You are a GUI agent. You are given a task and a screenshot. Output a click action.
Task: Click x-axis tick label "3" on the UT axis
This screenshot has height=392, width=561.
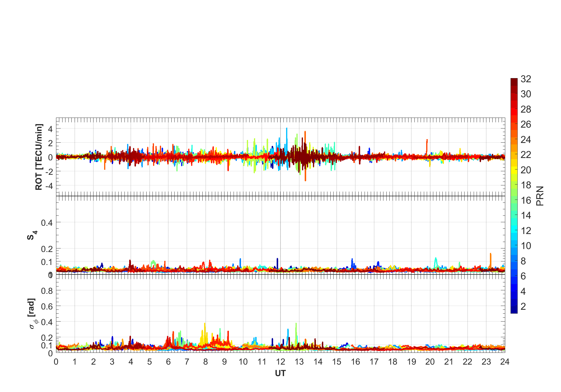112,362
